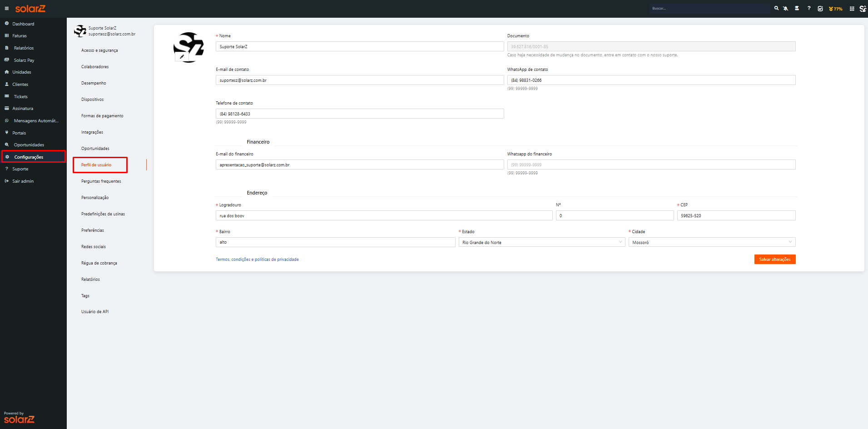Select Formas de pagamento in settings list

pos(102,116)
